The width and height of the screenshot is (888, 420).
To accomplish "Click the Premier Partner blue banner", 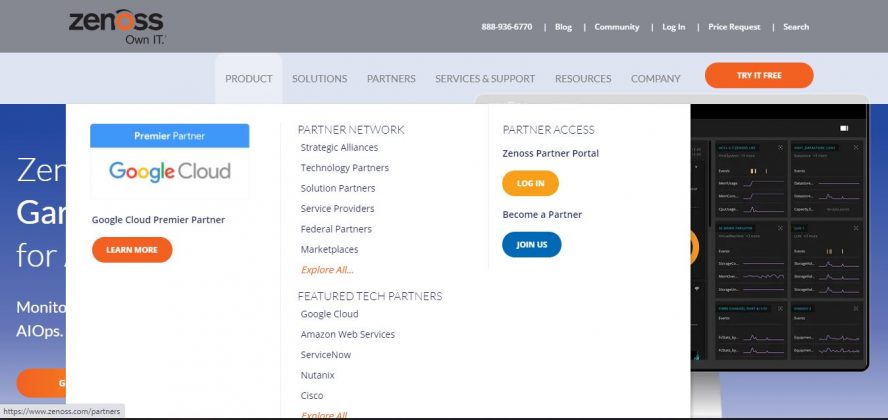I will point(169,136).
